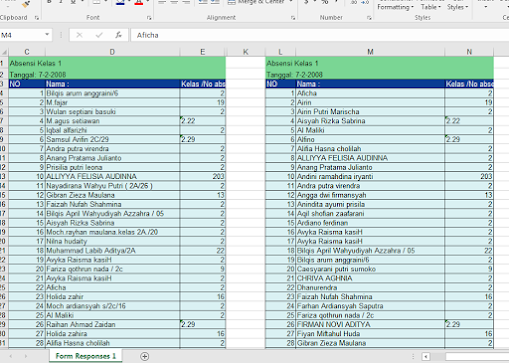Select cell 'Aficha' in column M

click(370, 93)
